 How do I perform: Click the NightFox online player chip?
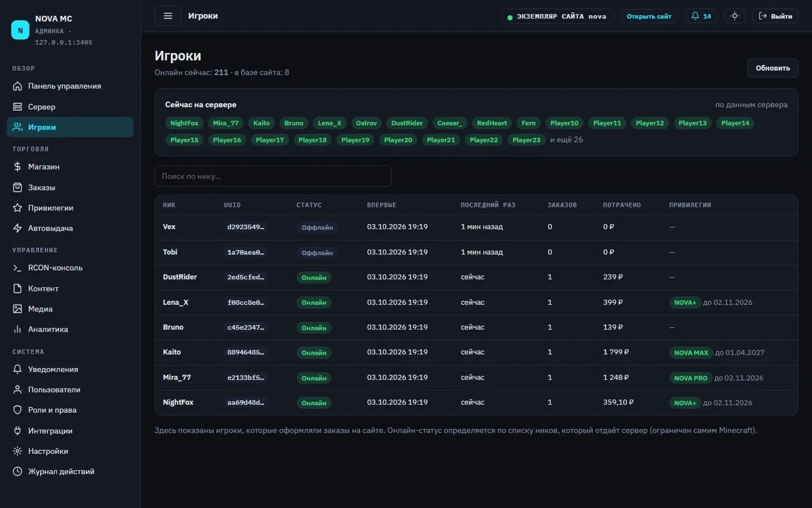point(184,123)
